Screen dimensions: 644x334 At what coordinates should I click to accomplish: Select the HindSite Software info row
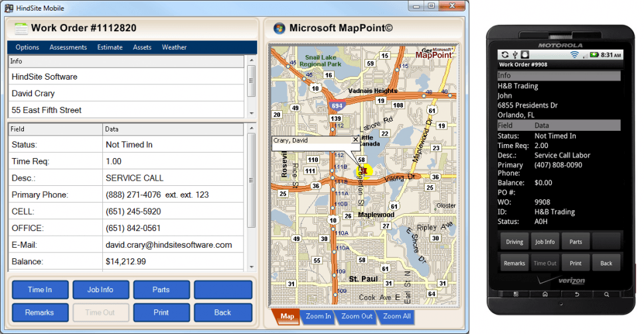[x=127, y=77]
